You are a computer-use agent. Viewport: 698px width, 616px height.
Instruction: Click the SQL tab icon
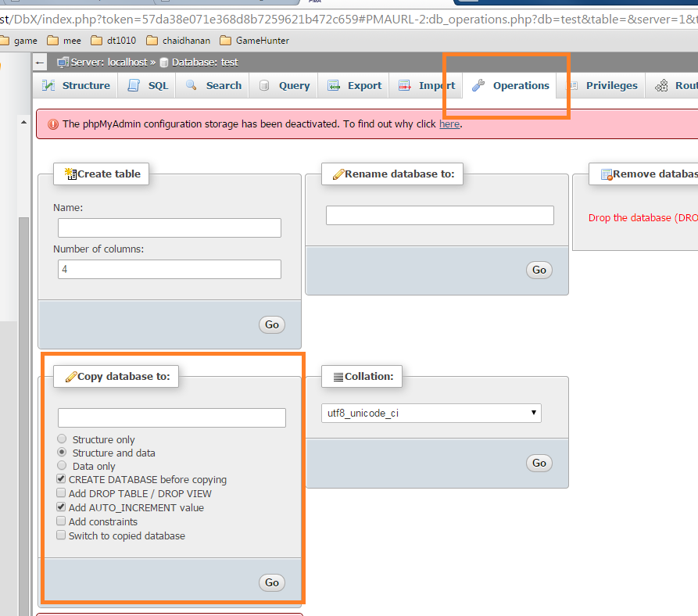[134, 85]
